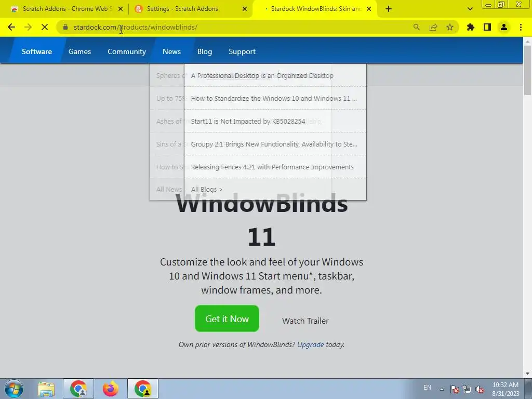
Task: Open the News menu
Action: click(171, 51)
